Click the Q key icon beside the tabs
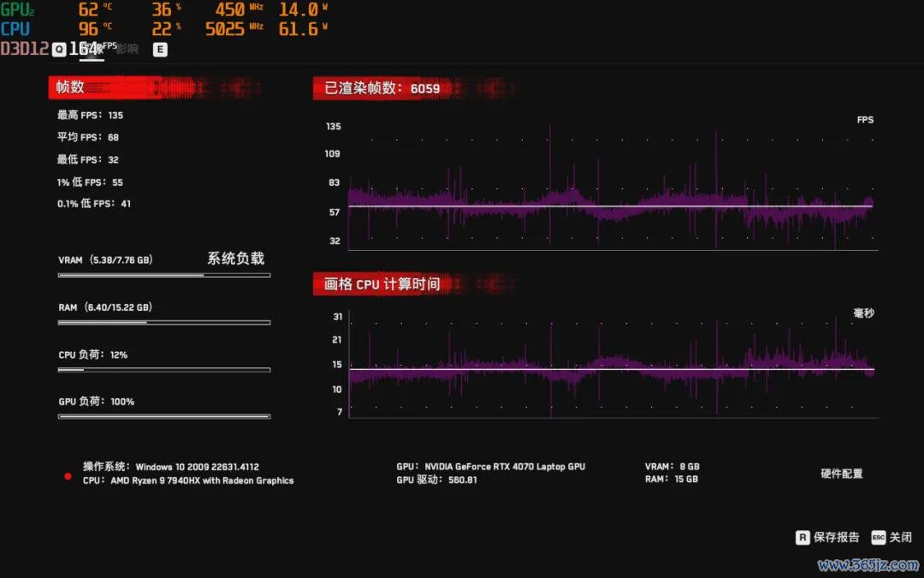Screen dimensions: 924x578 coord(58,50)
